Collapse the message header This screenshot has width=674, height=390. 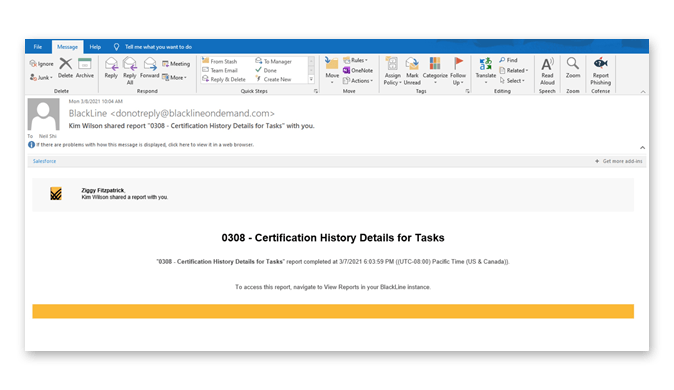pyautogui.click(x=643, y=147)
